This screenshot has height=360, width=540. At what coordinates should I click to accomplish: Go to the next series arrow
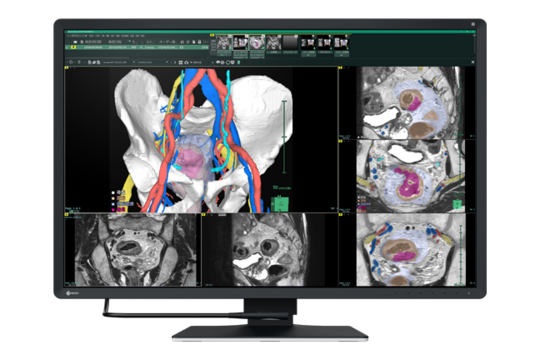[x=175, y=62]
